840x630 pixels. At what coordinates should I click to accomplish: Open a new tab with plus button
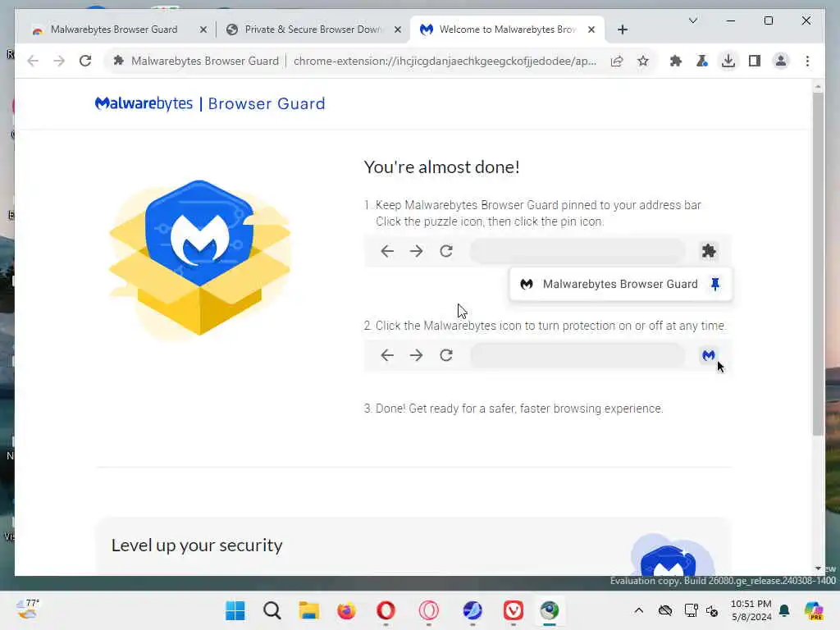click(x=623, y=30)
